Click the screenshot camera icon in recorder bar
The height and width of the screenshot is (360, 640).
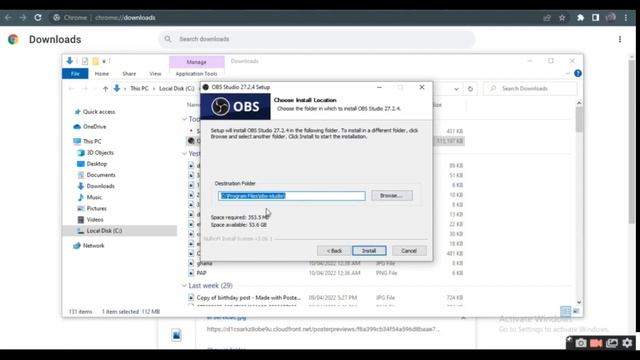click(x=580, y=343)
